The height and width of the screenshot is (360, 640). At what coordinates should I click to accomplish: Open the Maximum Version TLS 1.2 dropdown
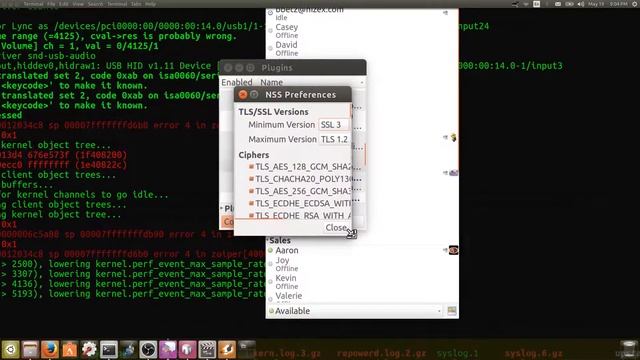coord(335,139)
